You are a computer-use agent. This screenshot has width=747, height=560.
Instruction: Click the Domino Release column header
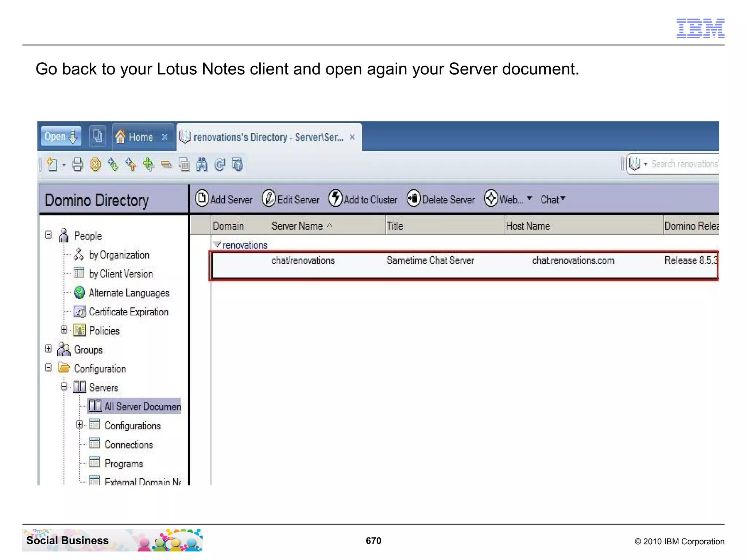tap(691, 226)
